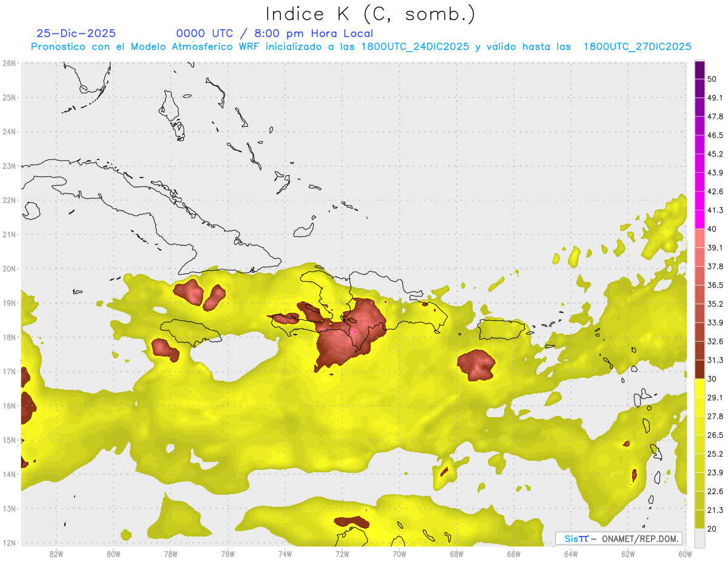Click the longitude label '70W'
The height and width of the screenshot is (562, 728).
(399, 554)
